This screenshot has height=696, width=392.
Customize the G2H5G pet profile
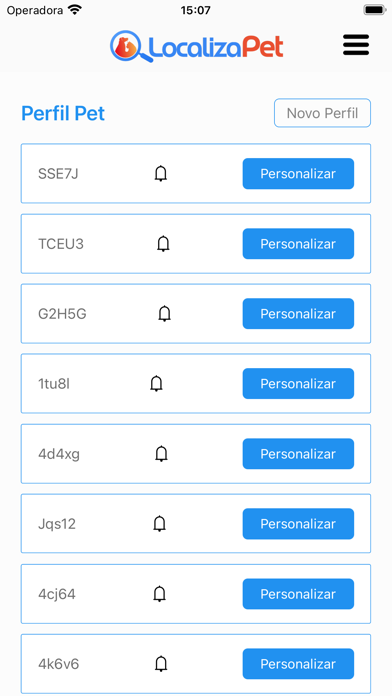[x=298, y=313]
